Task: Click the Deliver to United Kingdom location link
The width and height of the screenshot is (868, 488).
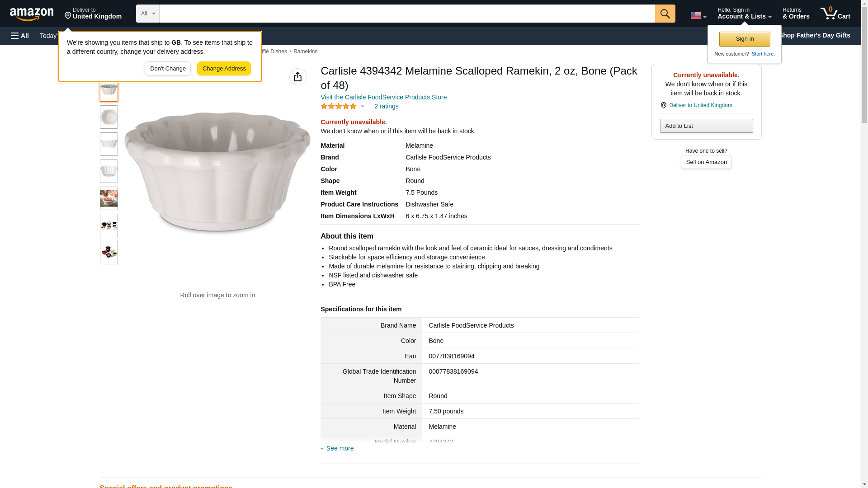Action: [x=700, y=105]
